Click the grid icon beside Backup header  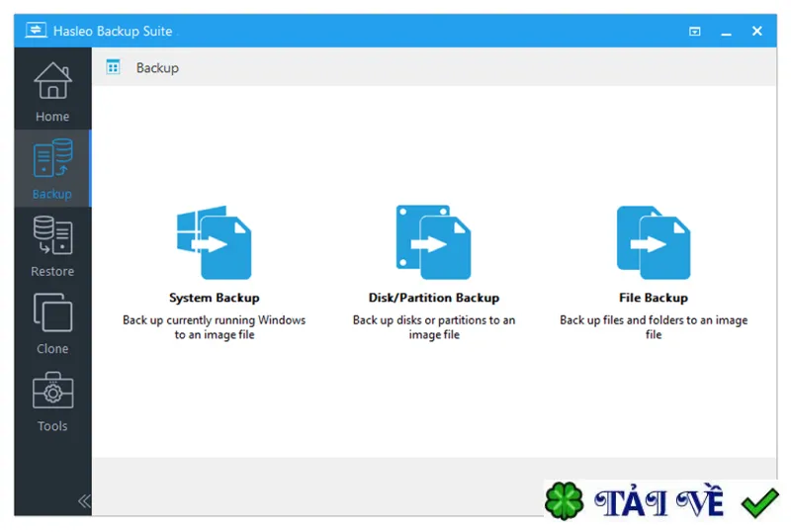pyautogui.click(x=113, y=67)
